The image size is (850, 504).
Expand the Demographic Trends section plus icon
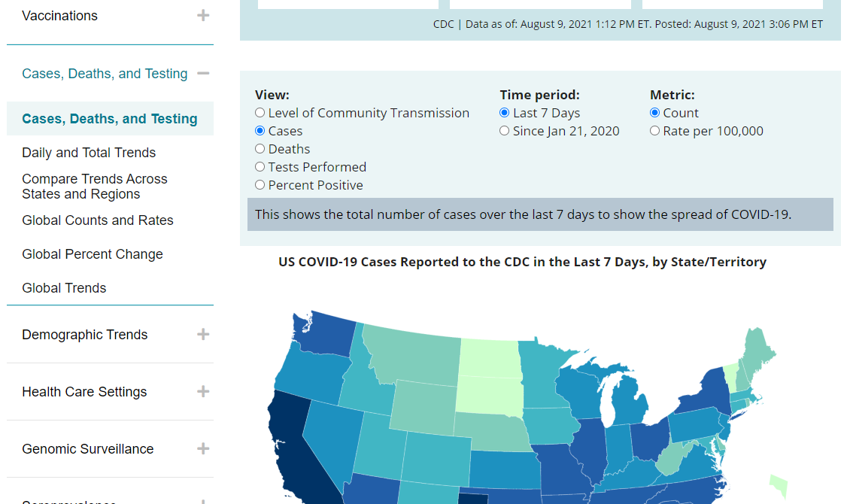pyautogui.click(x=203, y=335)
